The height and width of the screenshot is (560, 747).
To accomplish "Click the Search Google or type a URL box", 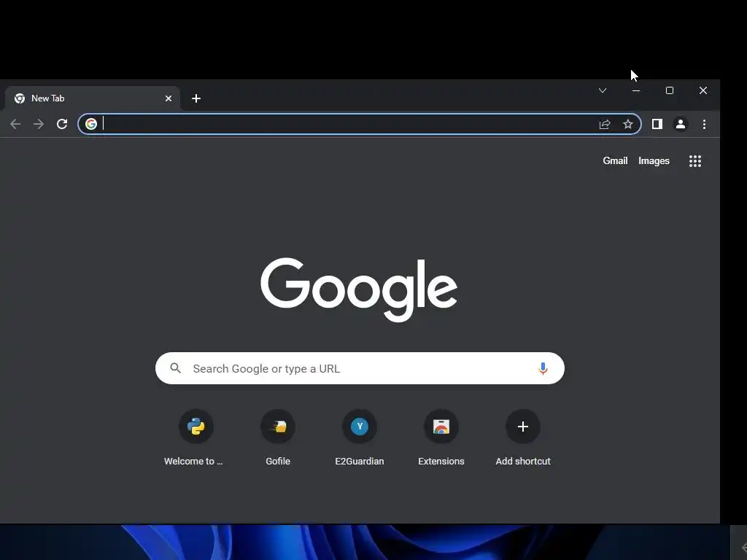I will (x=360, y=368).
